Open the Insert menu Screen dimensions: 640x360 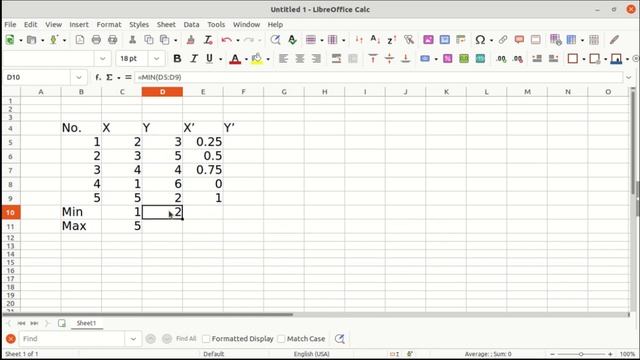79,24
